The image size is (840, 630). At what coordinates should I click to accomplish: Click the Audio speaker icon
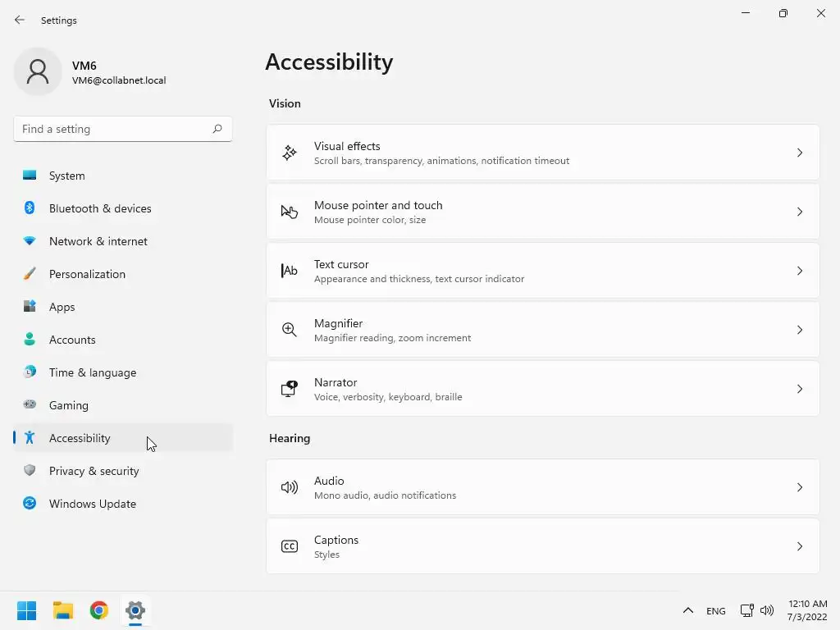coord(290,487)
